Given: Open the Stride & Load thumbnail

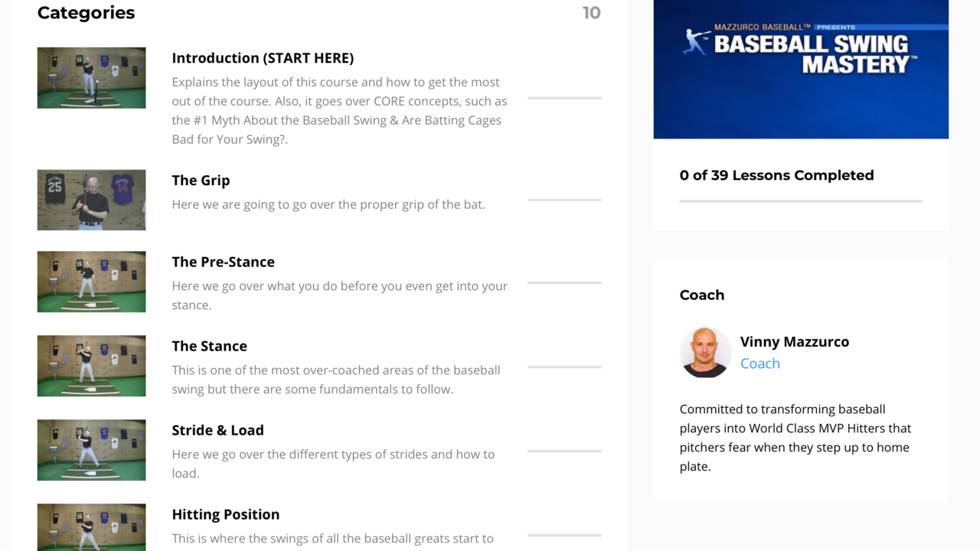Looking at the screenshot, I should pyautogui.click(x=91, y=450).
